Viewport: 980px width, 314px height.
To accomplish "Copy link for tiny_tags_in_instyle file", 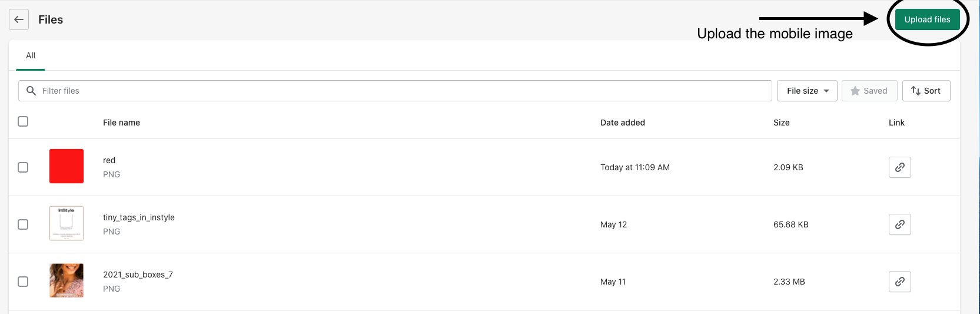I will pyautogui.click(x=899, y=224).
